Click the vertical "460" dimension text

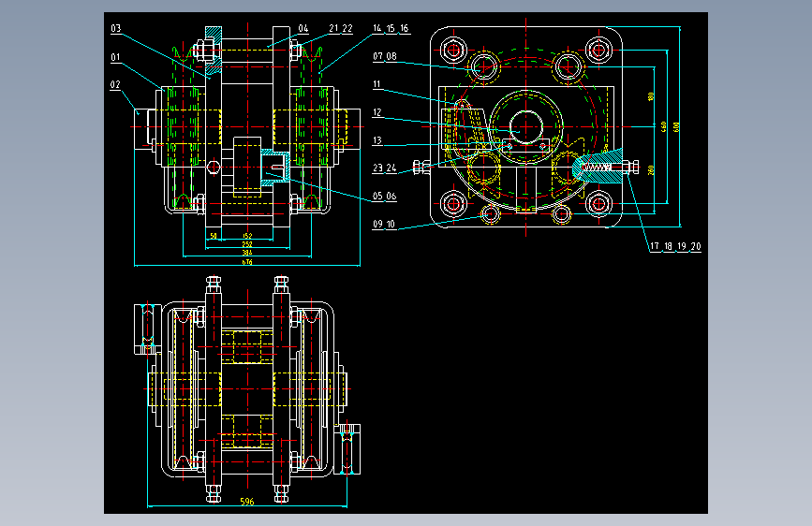coord(663,127)
